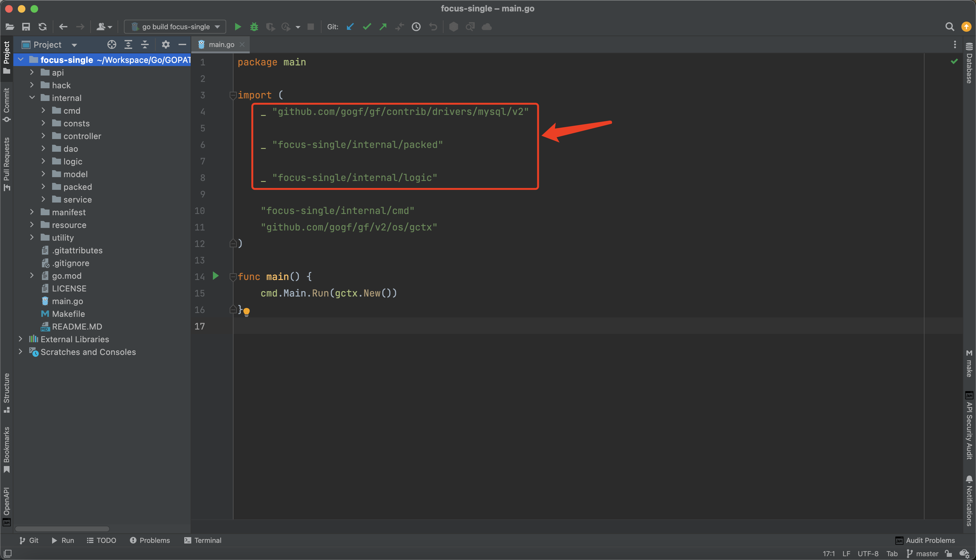Push commits with the up-arrow Git icon
The image size is (976, 560).
383,27
